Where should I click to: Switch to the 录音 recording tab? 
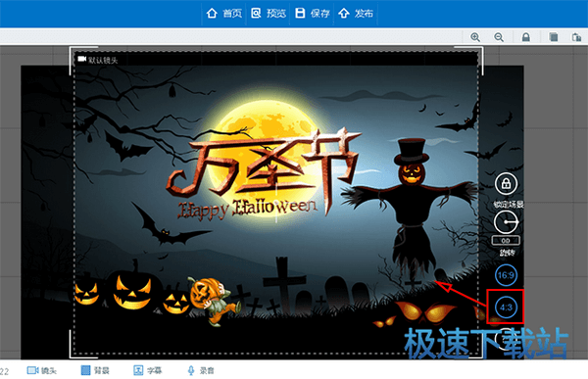pos(201,371)
